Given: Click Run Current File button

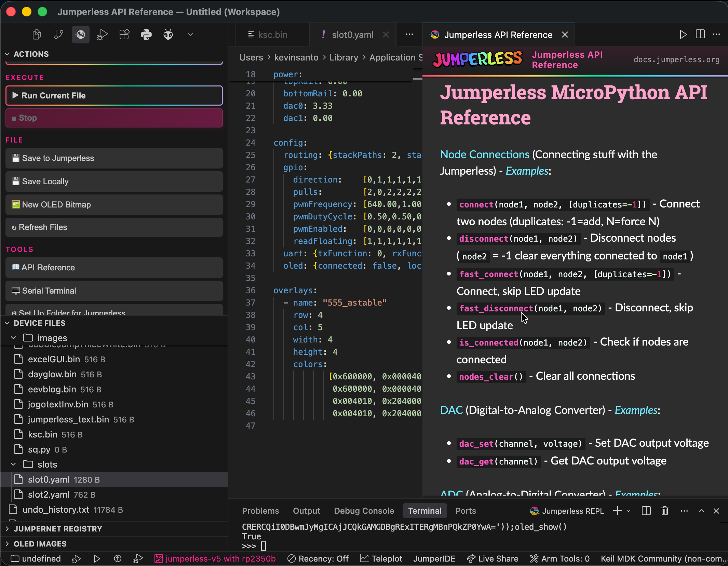Looking at the screenshot, I should [114, 96].
